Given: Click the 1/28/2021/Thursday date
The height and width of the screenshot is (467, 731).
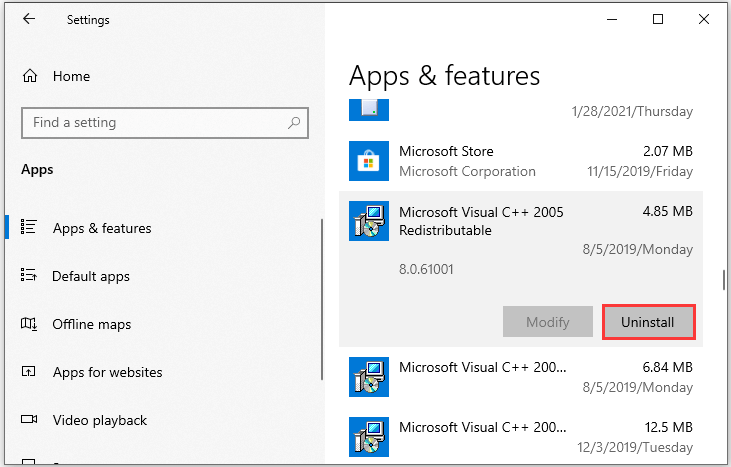Looking at the screenshot, I should [632, 111].
